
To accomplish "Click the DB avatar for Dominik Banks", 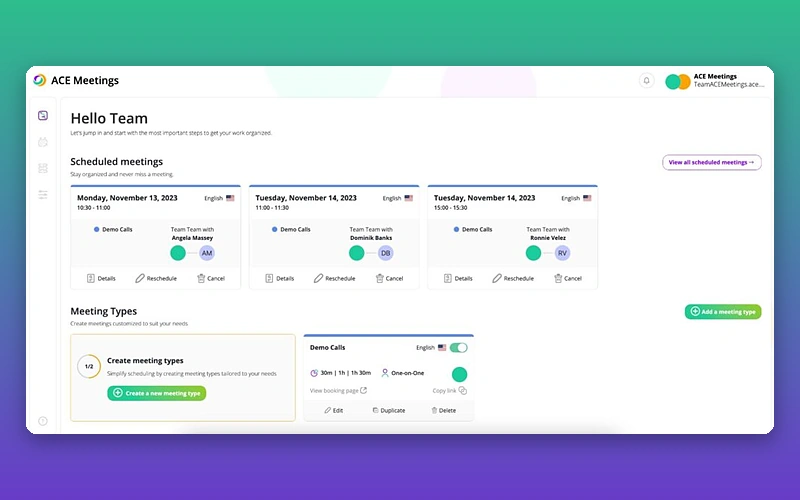I will [386, 253].
